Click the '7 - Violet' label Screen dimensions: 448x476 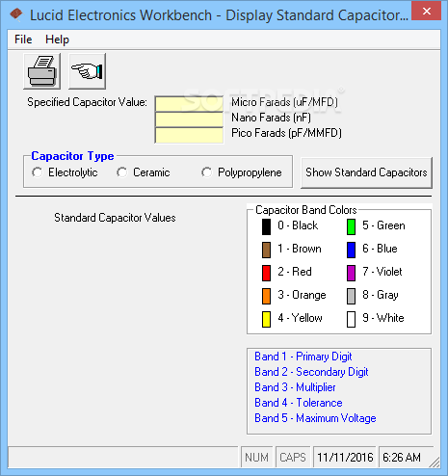[382, 272]
